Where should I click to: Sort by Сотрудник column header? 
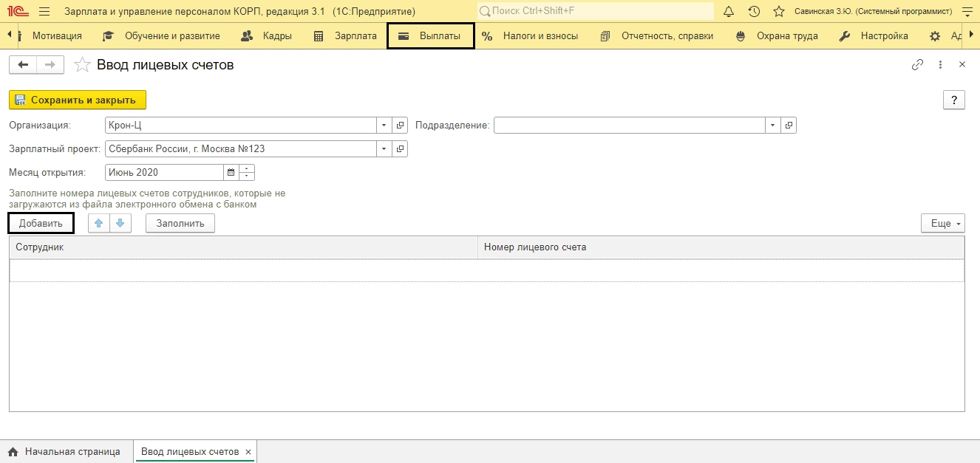[x=243, y=247]
